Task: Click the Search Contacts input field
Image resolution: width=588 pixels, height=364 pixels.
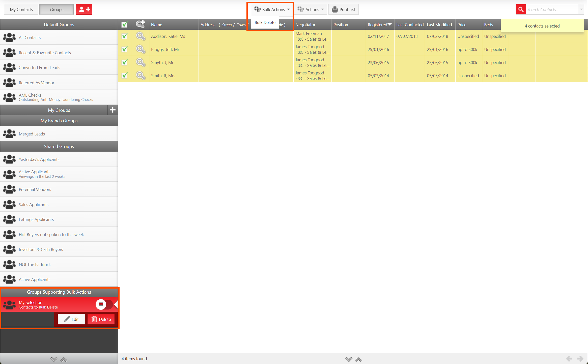Action: [x=552, y=10]
